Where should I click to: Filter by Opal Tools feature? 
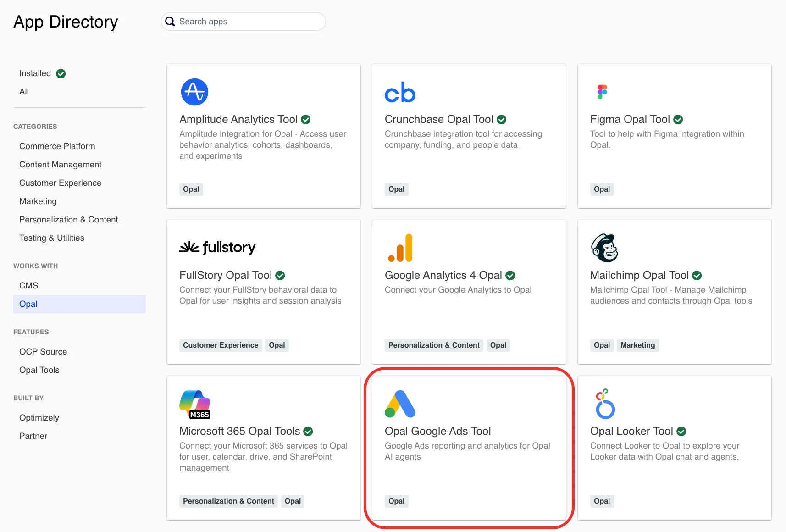point(39,370)
